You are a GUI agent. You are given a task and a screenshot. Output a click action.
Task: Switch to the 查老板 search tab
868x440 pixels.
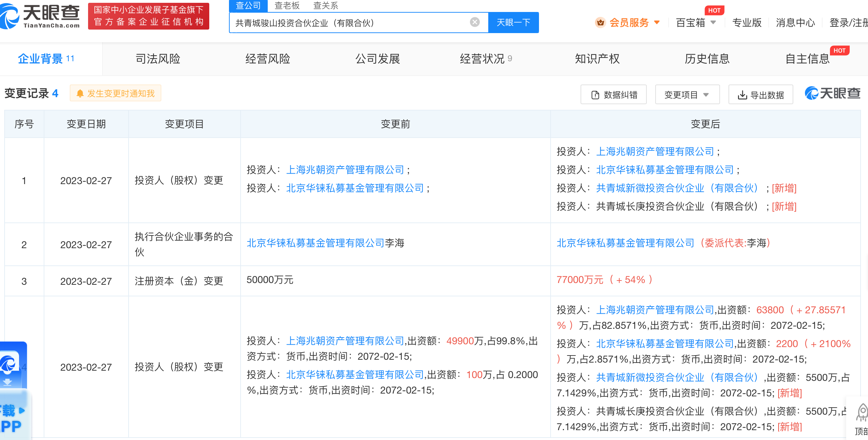click(287, 6)
